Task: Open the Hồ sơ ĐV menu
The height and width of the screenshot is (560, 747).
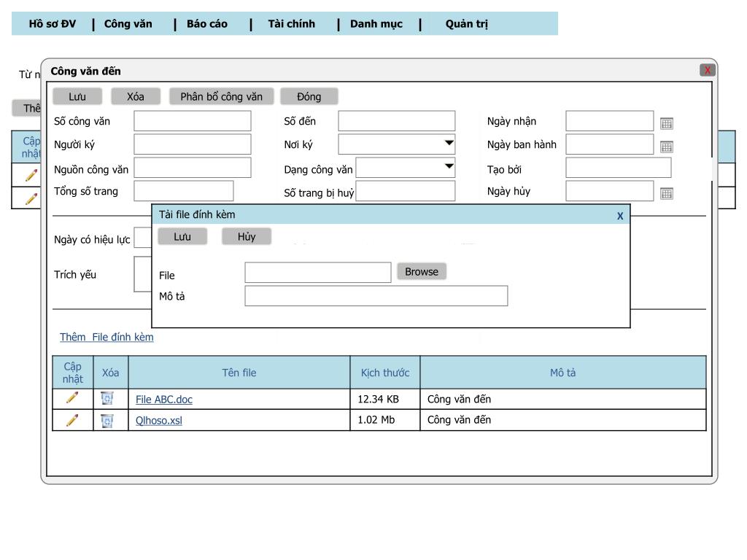Action: pyautogui.click(x=53, y=24)
